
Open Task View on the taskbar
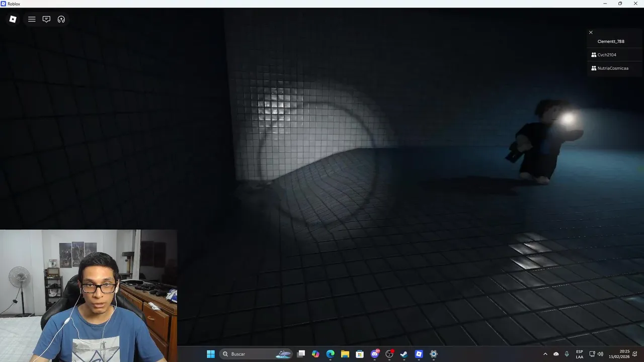[301, 354]
